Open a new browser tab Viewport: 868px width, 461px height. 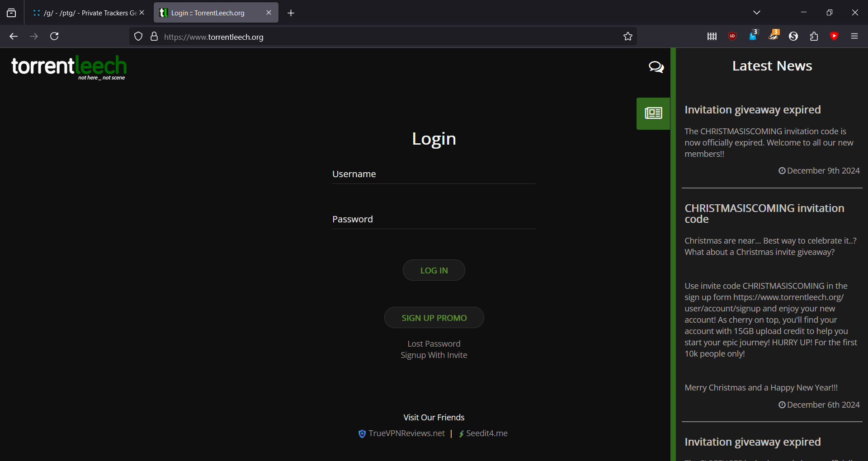[x=291, y=13]
